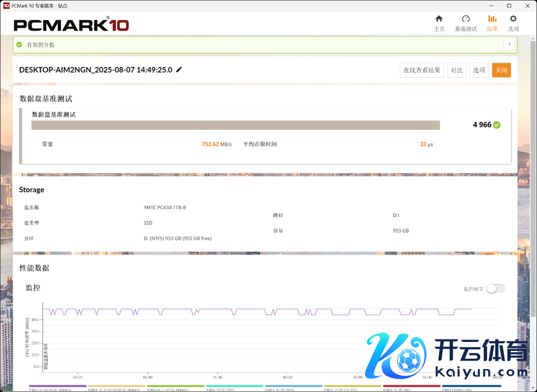Click 在线查看结果 to view results online
537x392 pixels.
(422, 70)
